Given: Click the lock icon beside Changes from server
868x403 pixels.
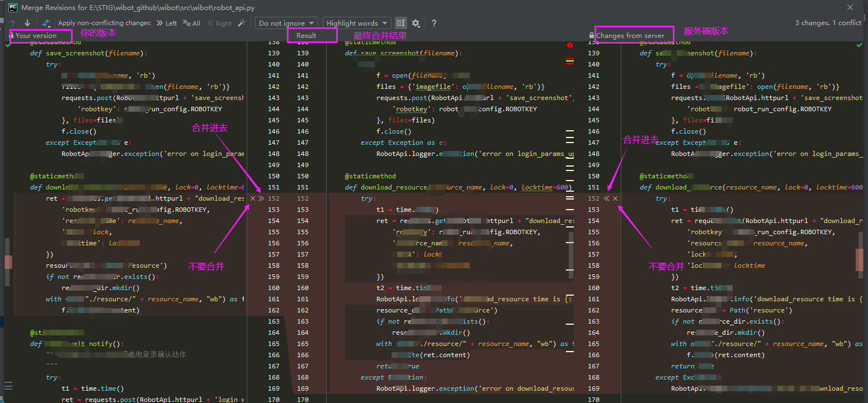Looking at the screenshot, I should pos(592,35).
